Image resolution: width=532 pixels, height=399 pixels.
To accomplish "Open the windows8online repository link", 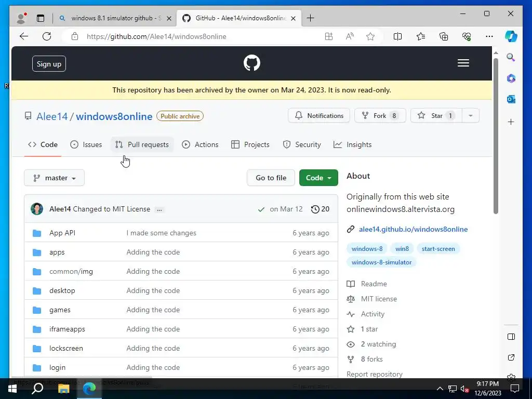I will pyautogui.click(x=114, y=116).
